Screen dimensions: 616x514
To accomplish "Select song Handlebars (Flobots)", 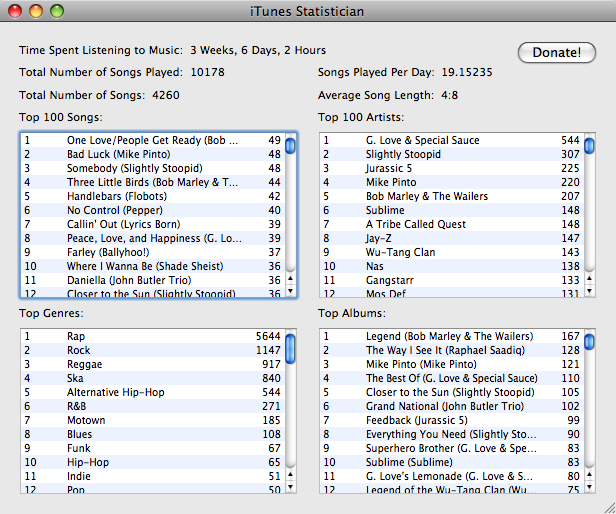I will click(x=153, y=196).
